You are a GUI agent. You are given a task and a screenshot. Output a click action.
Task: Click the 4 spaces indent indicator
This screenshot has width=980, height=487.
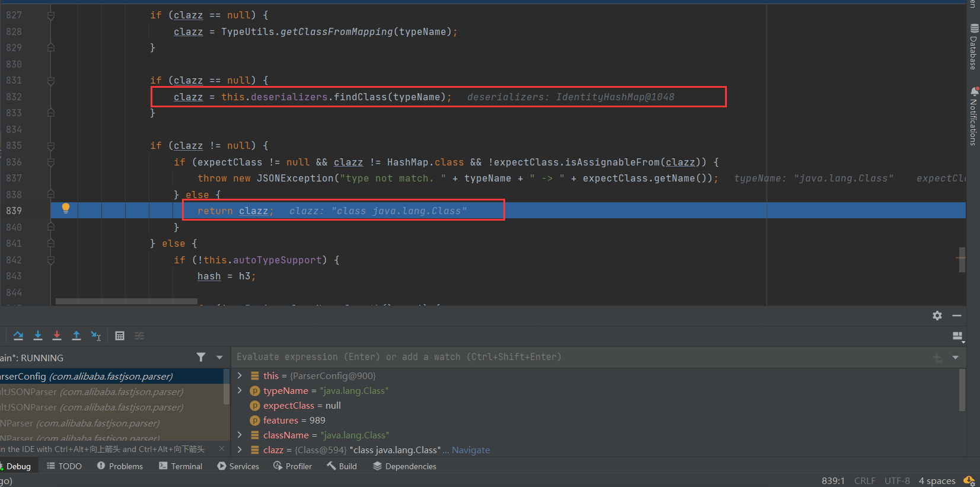[x=937, y=480]
